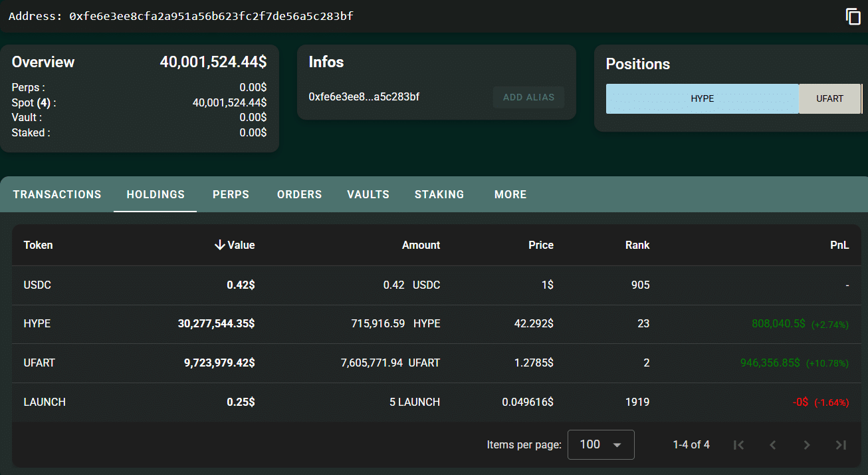Open the More tab menu
Screen dimensions: 868x475
pos(510,194)
